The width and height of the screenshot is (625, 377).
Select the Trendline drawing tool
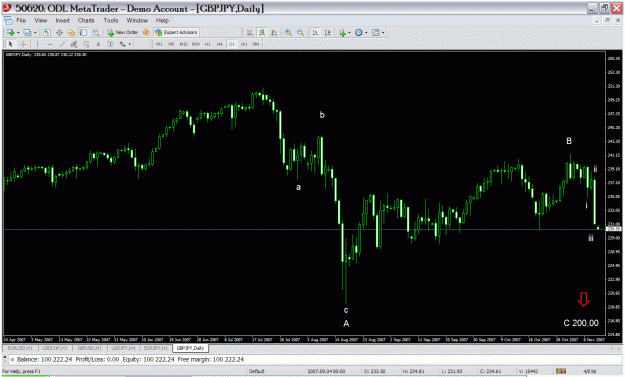click(62, 44)
